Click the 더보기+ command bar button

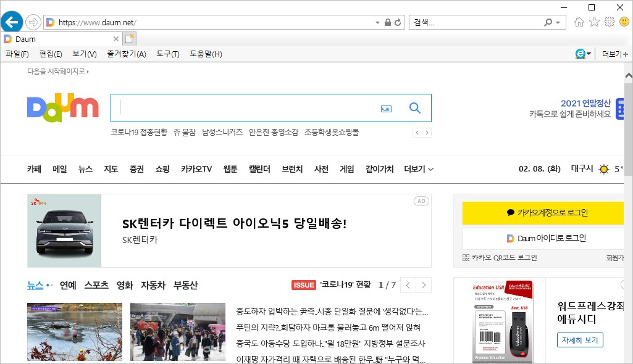615,54
